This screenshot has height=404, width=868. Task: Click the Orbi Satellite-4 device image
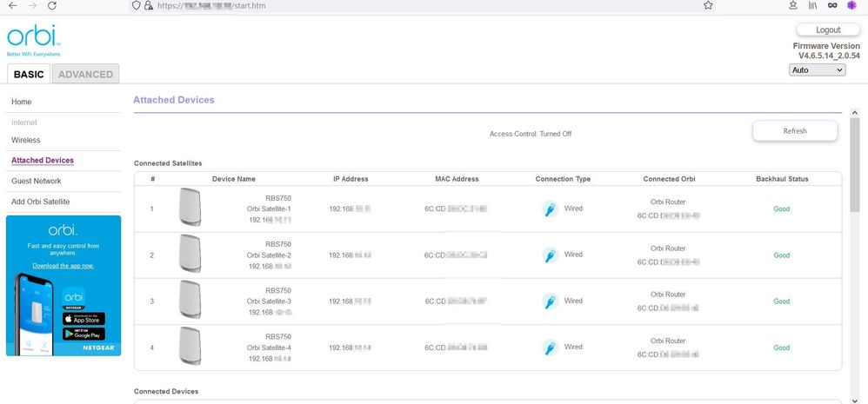click(x=190, y=346)
